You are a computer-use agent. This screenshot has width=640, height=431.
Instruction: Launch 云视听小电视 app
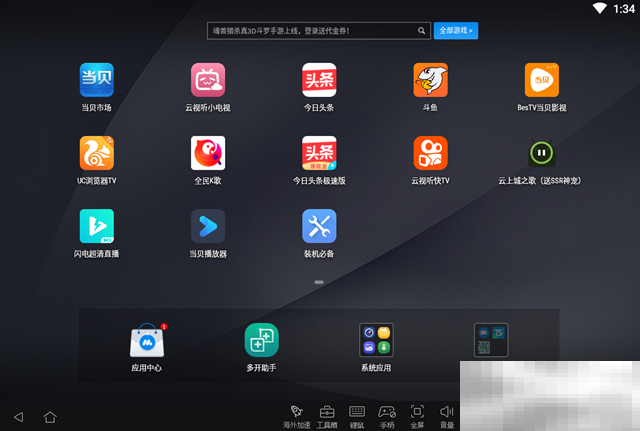208,80
